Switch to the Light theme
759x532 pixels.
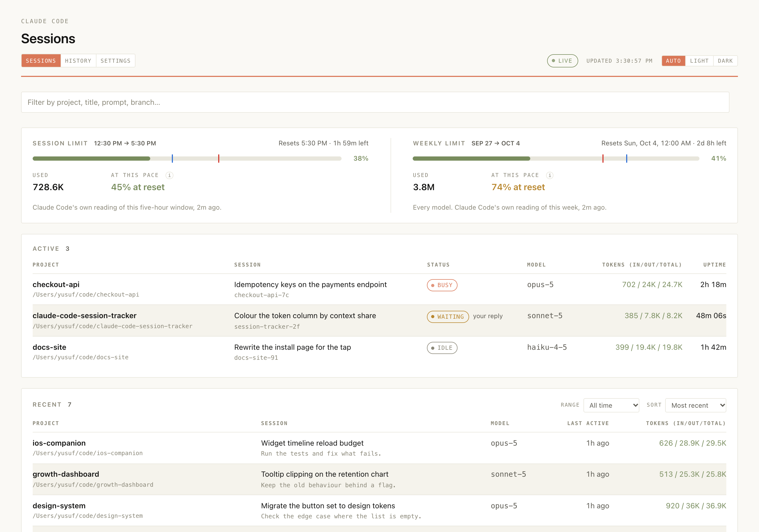click(x=699, y=61)
